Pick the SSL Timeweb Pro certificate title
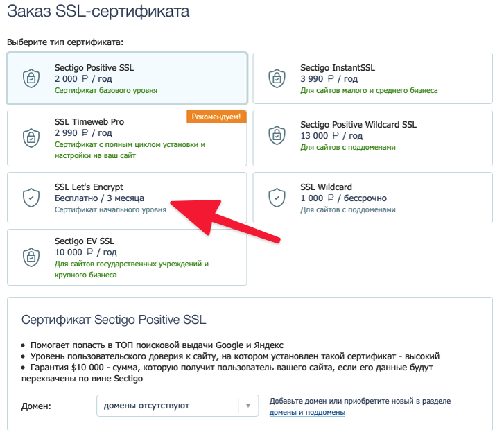Image resolution: width=504 pixels, height=448 pixels. [89, 122]
